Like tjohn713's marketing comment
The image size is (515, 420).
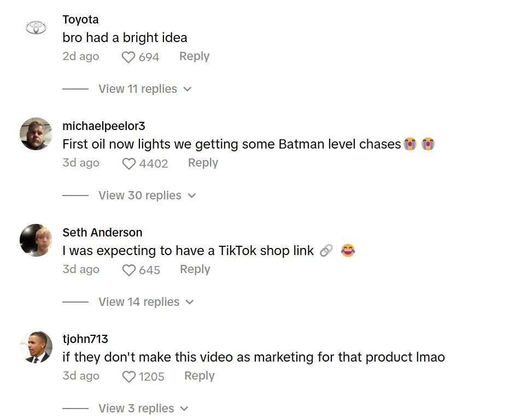(x=128, y=376)
